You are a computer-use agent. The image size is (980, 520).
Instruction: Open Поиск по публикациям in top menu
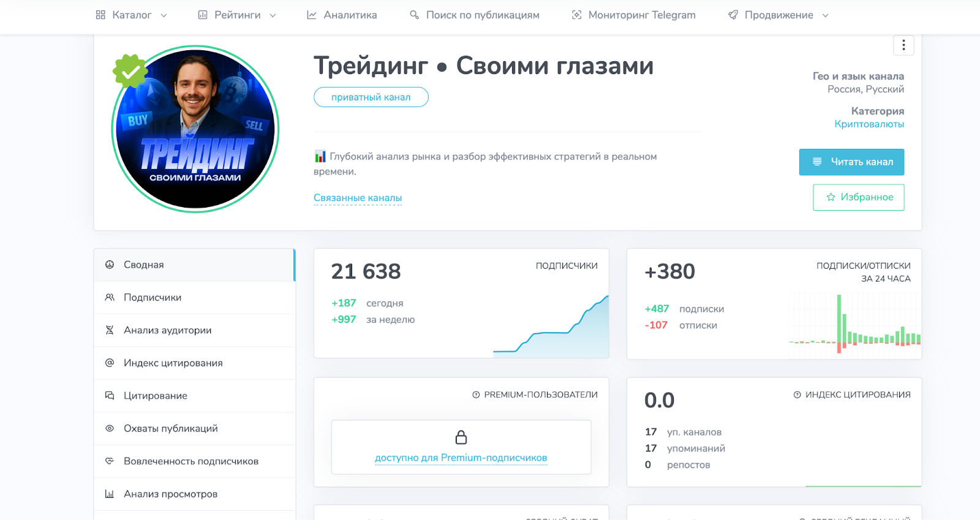pos(475,15)
